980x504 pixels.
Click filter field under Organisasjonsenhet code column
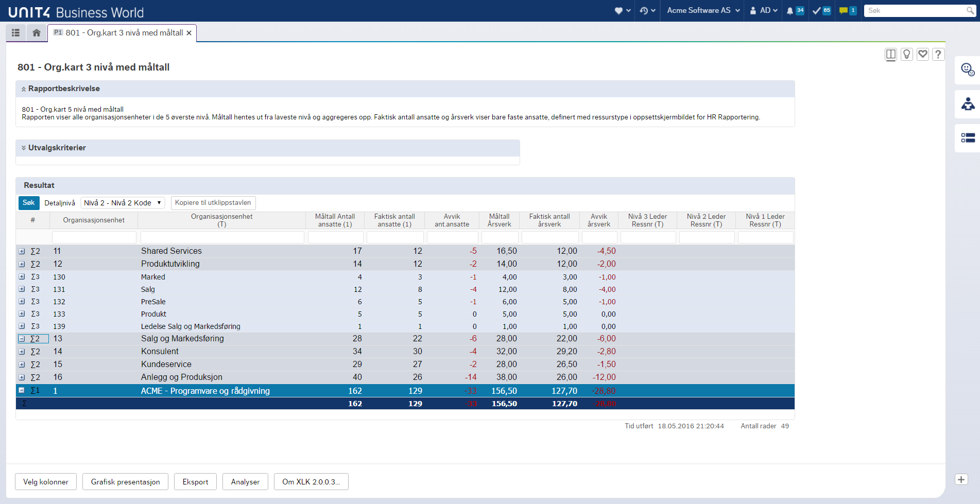click(x=94, y=237)
